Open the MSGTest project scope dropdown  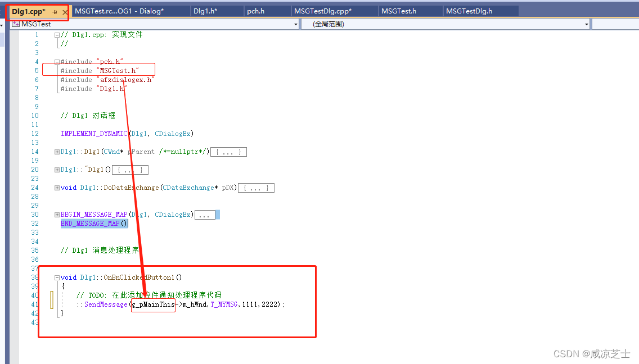click(297, 24)
